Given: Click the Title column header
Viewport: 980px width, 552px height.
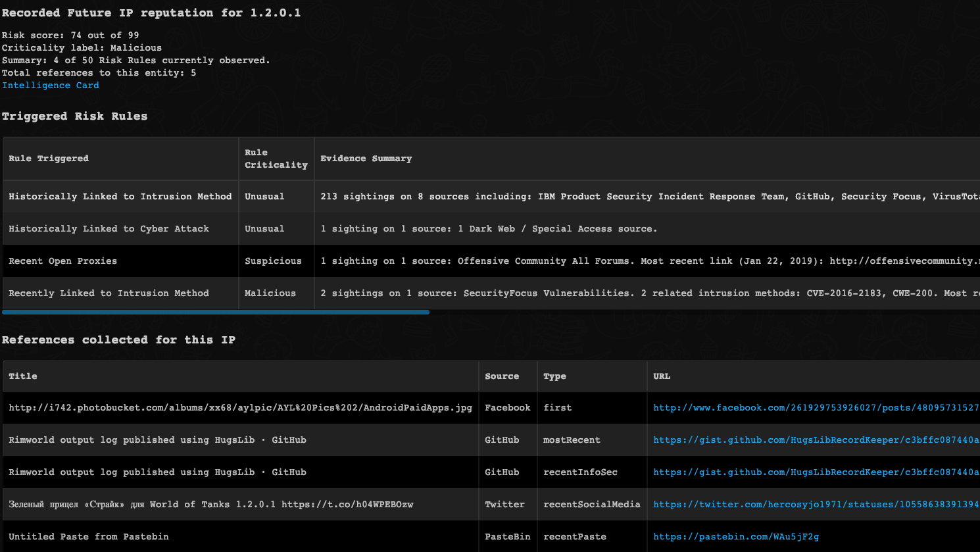Looking at the screenshot, I should point(23,376).
